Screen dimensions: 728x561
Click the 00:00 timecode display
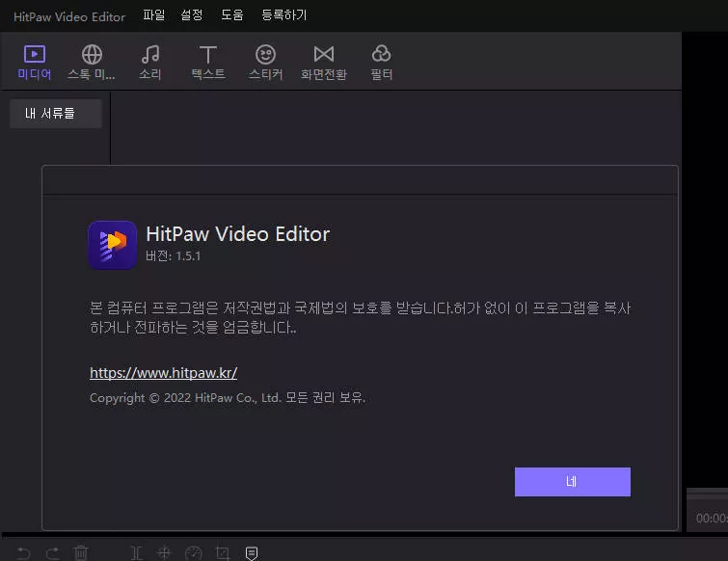click(712, 518)
